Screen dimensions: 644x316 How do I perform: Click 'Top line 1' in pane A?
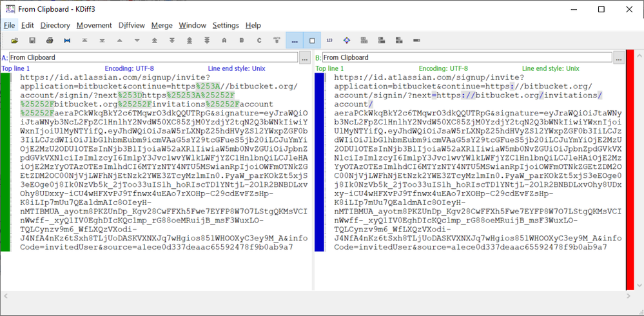click(15, 68)
